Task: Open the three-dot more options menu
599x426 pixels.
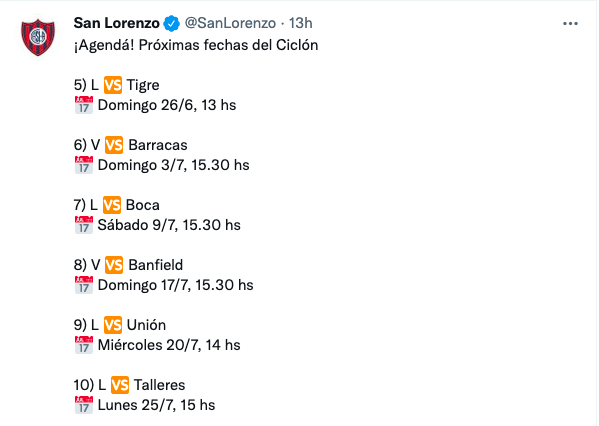Action: tap(570, 24)
